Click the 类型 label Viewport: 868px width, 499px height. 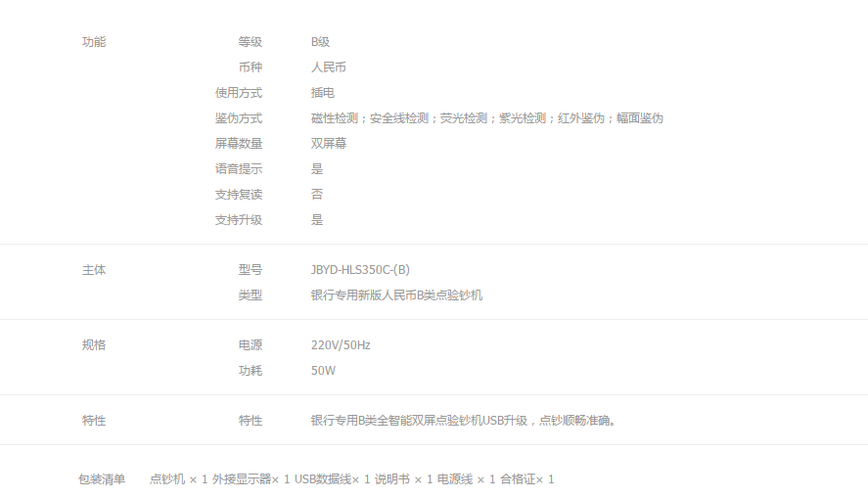pos(251,295)
